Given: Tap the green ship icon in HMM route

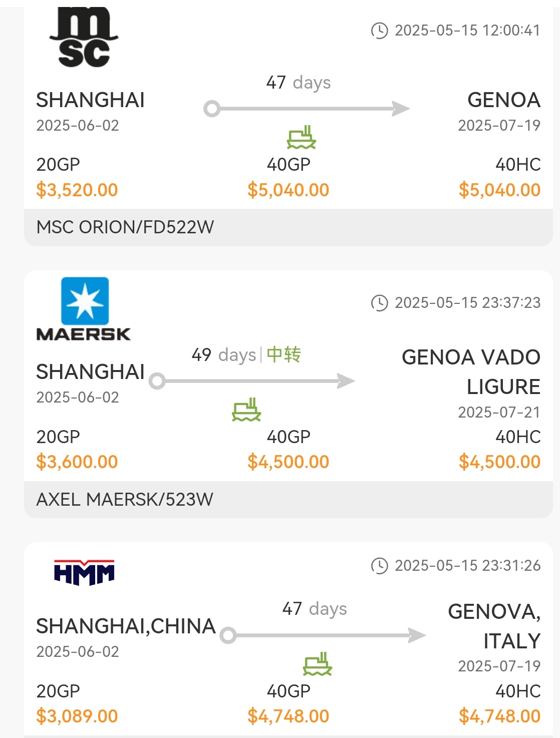Looking at the screenshot, I should click(x=318, y=664).
